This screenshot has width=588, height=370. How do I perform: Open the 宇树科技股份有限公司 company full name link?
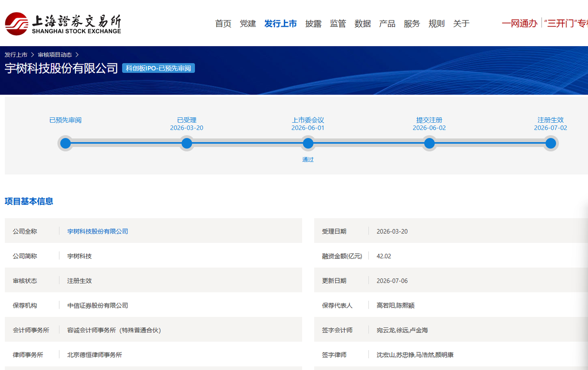[98, 231]
